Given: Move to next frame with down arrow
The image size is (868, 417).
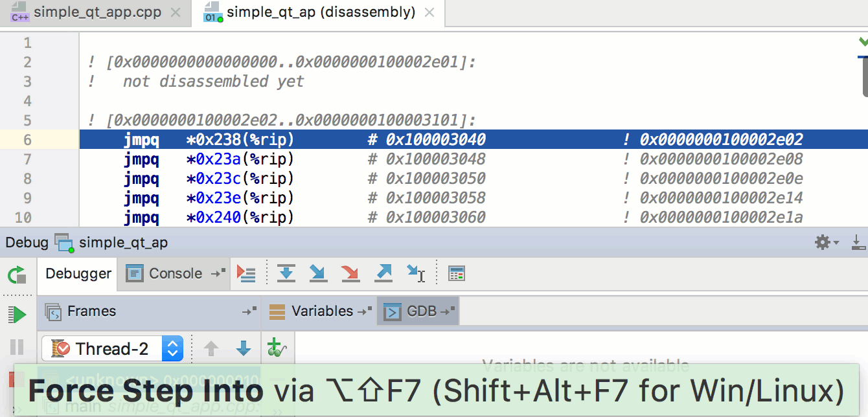Looking at the screenshot, I should pos(244,349).
